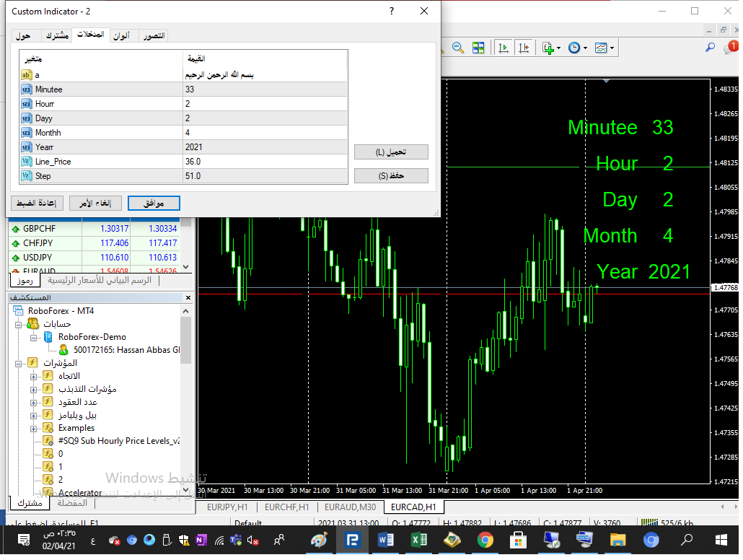Viewport: 743px width, 560px height.
Task: Select the Accelerator indicator in navigator
Action: pyautogui.click(x=79, y=493)
